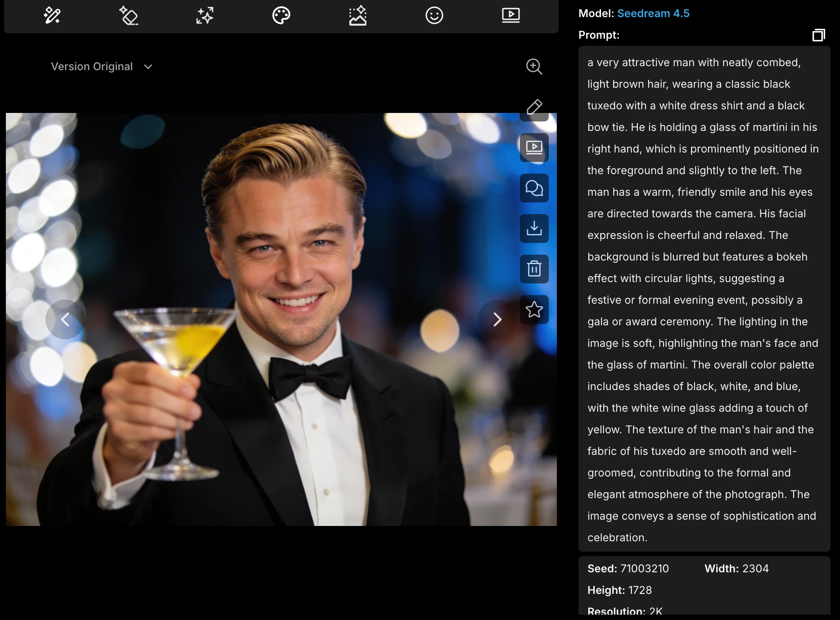This screenshot has width=840, height=620.
Task: Select the smiley face tool
Action: tap(434, 16)
